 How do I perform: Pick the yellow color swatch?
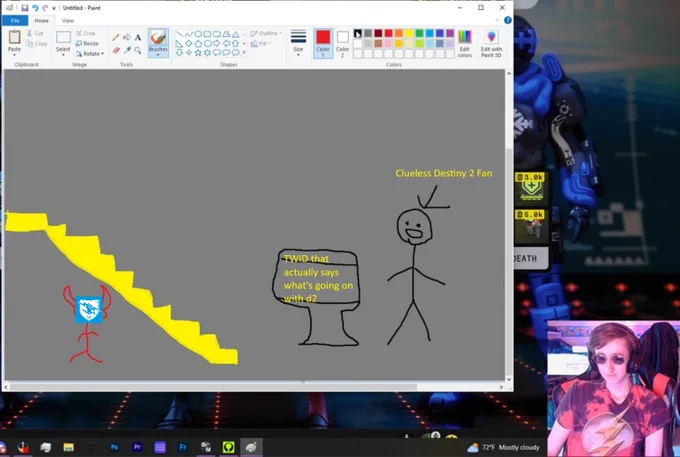(409, 33)
